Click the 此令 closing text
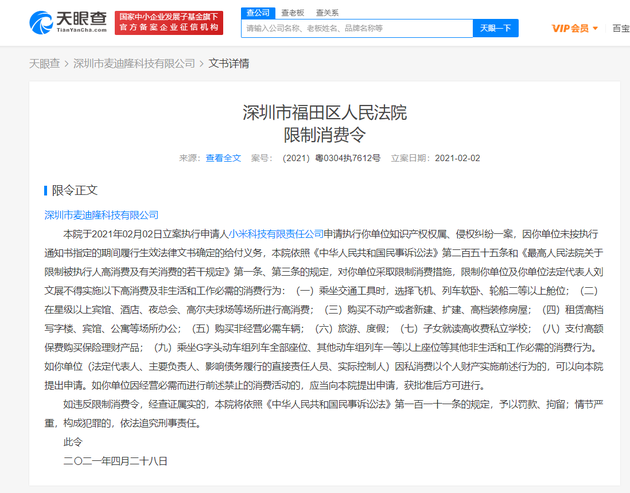 73,442
